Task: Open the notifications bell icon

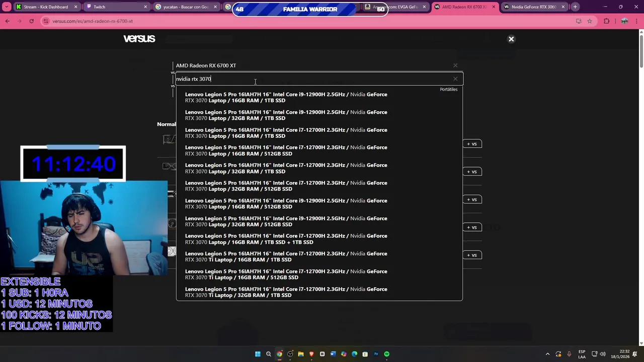Action: point(635,354)
